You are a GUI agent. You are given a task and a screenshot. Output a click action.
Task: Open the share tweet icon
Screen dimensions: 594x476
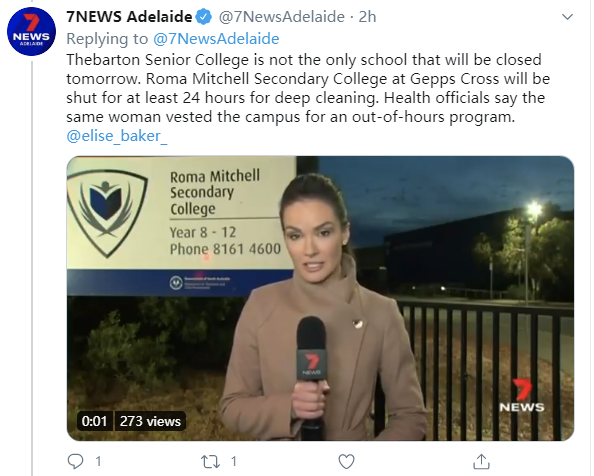(x=481, y=461)
